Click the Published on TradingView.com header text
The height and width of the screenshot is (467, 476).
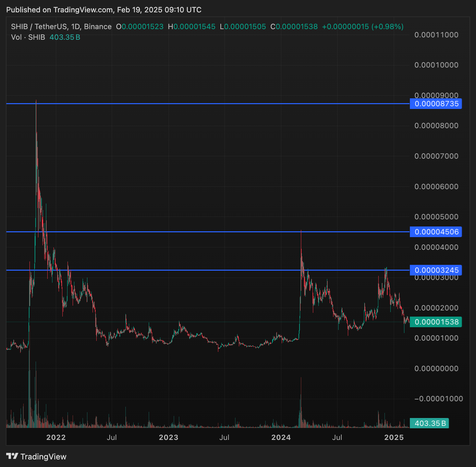tap(104, 10)
